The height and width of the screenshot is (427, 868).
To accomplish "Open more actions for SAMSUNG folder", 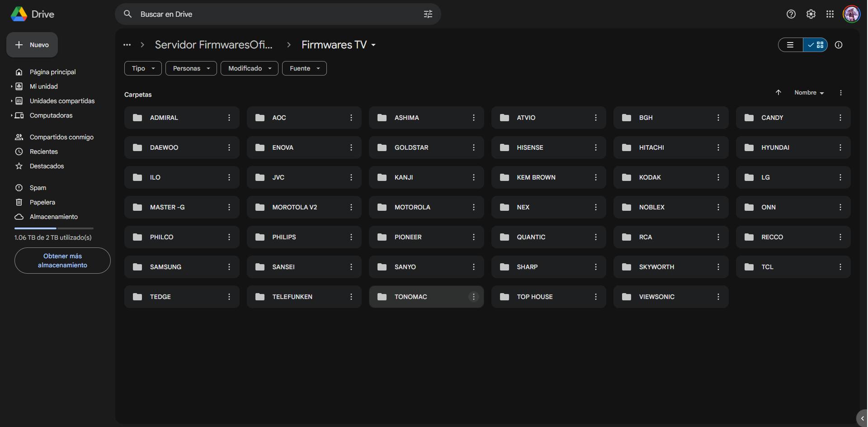I will 229,267.
